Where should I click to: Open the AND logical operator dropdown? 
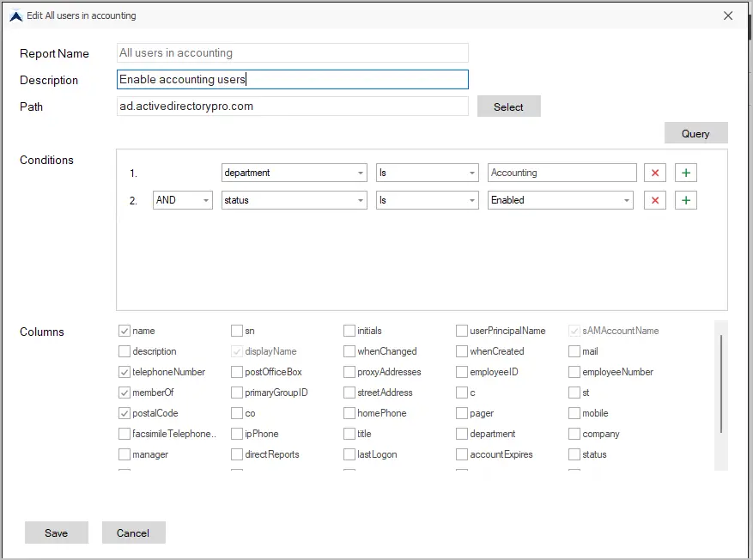coord(183,200)
